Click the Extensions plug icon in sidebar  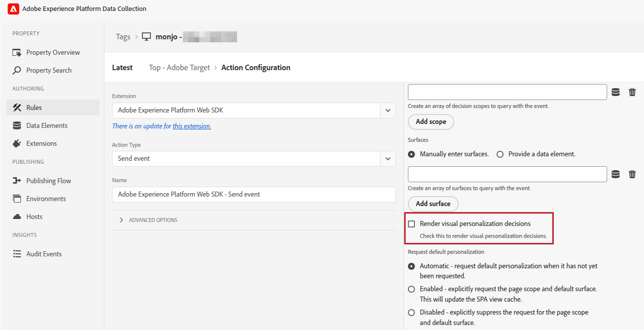coord(17,143)
